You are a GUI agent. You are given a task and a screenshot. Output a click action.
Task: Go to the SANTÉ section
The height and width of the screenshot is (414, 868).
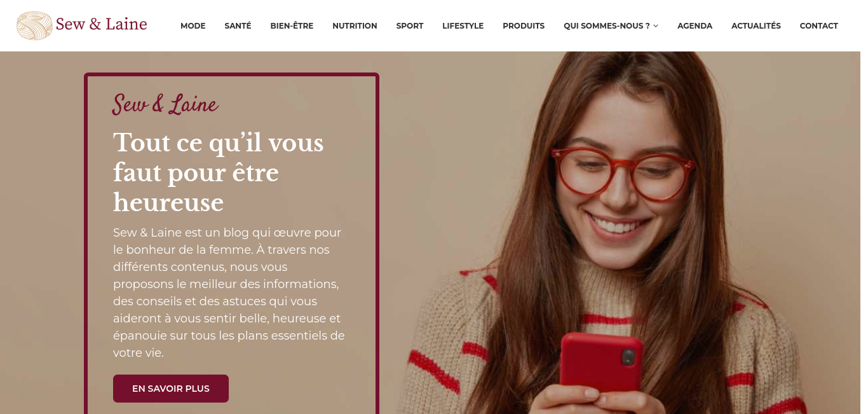click(238, 26)
